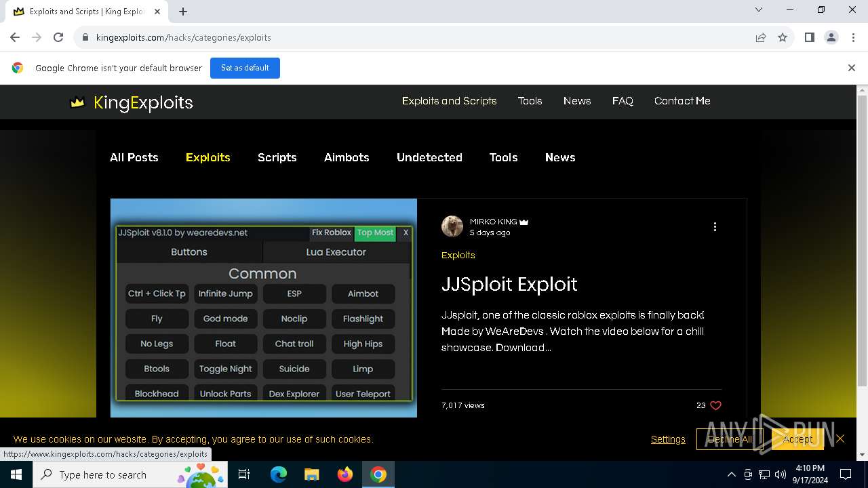The height and width of the screenshot is (488, 868).
Task: Select the News category tab
Action: click(560, 157)
